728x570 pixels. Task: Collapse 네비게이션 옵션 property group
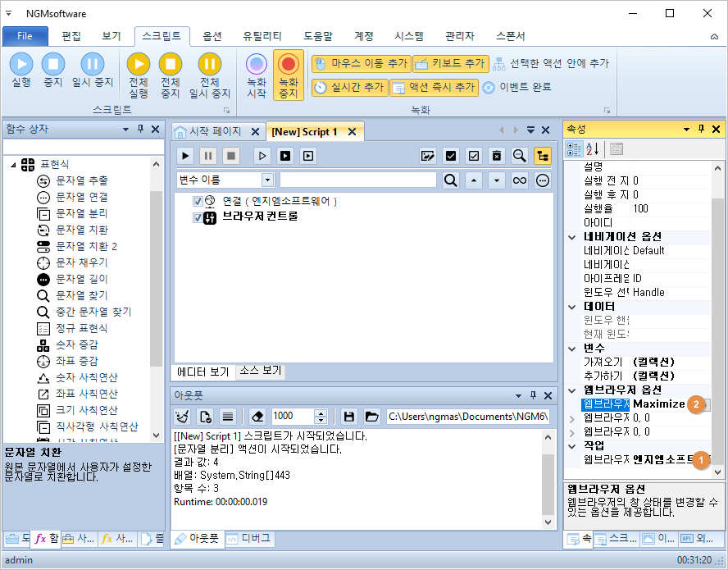pyautogui.click(x=572, y=237)
